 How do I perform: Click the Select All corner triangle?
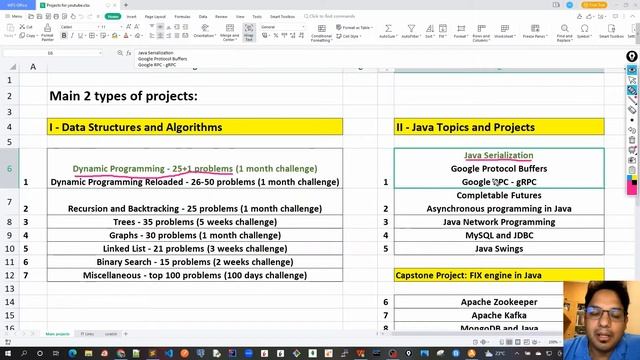pos(13,67)
